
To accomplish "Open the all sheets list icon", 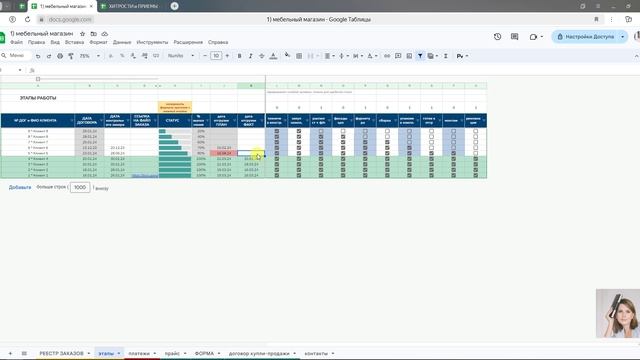I will pos(24,353).
